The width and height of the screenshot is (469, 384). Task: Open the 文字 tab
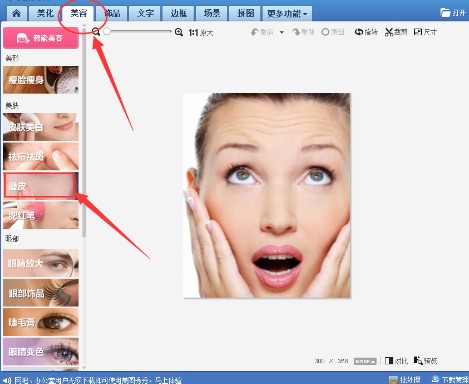pyautogui.click(x=146, y=14)
